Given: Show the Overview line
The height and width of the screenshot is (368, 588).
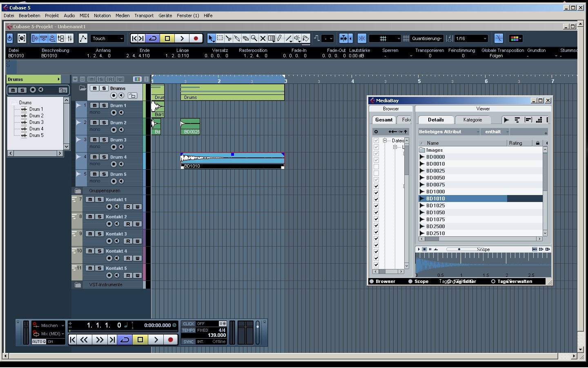Looking at the screenshot, I should 52,38.
